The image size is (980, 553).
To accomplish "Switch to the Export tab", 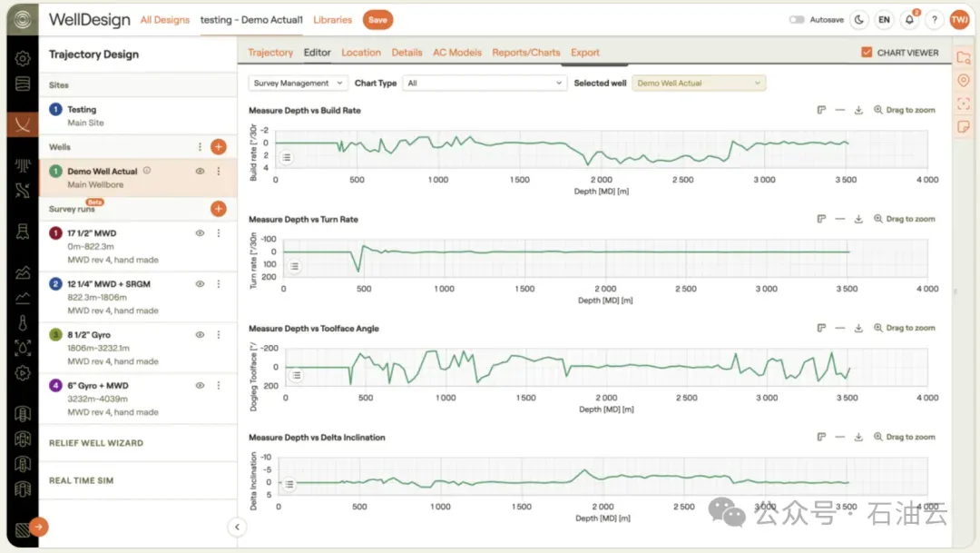I will pyautogui.click(x=585, y=53).
